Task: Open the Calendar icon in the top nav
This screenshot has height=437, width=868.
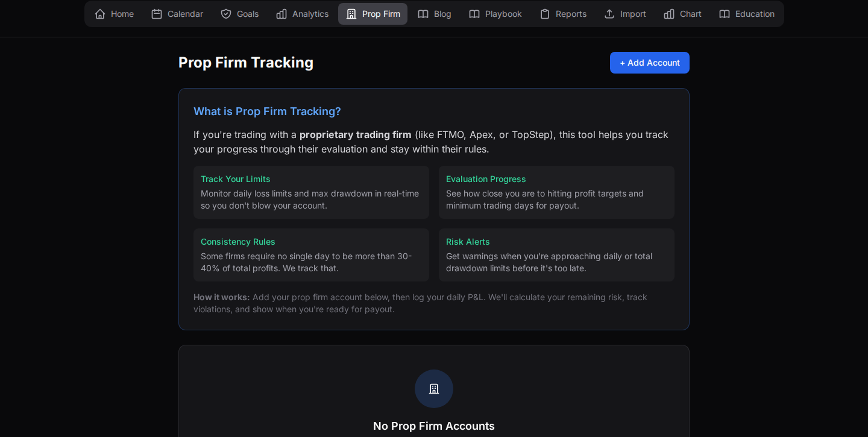Action: 157,13
